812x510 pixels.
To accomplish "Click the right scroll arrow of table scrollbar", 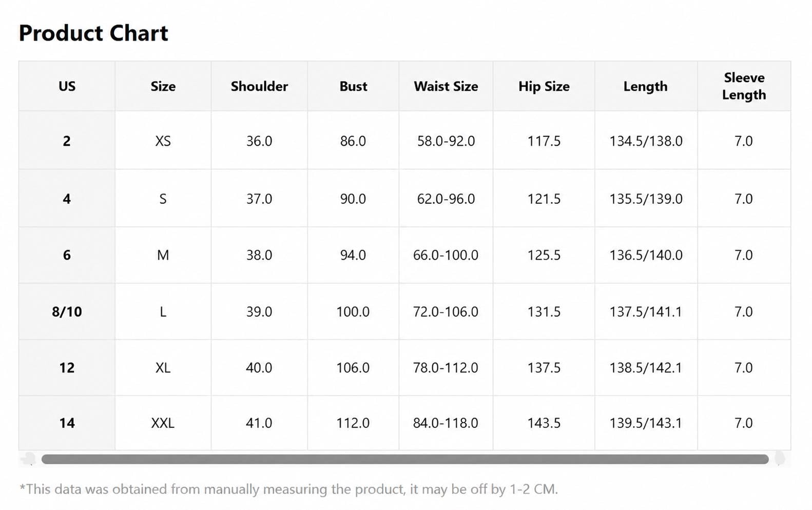I will [780, 459].
